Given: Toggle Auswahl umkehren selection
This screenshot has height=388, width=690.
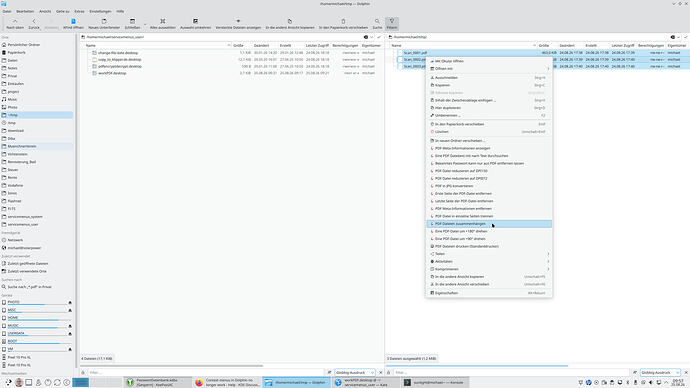Looking at the screenshot, I should [x=195, y=24].
